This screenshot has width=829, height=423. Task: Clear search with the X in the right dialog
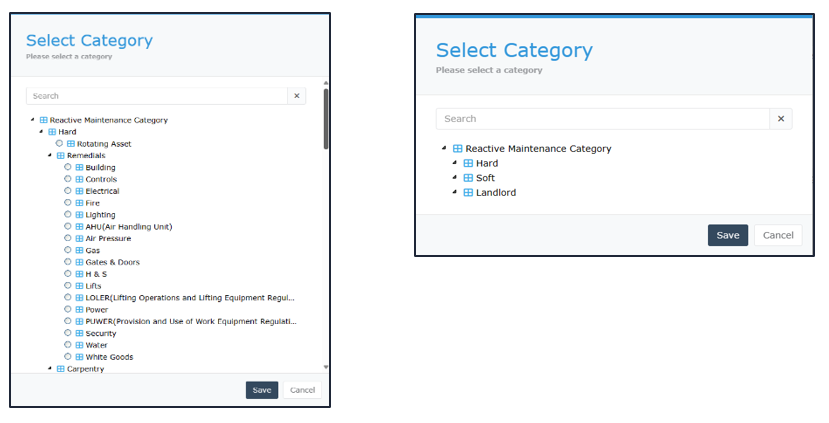pos(781,119)
